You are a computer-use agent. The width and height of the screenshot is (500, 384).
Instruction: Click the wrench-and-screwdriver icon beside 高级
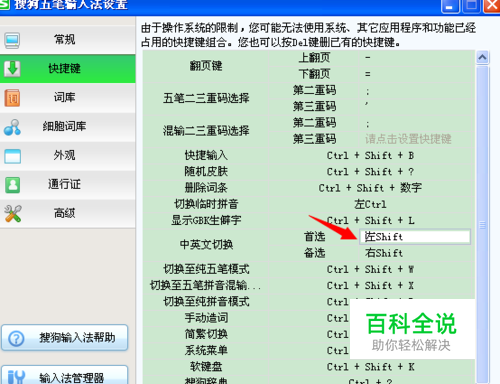[13, 214]
